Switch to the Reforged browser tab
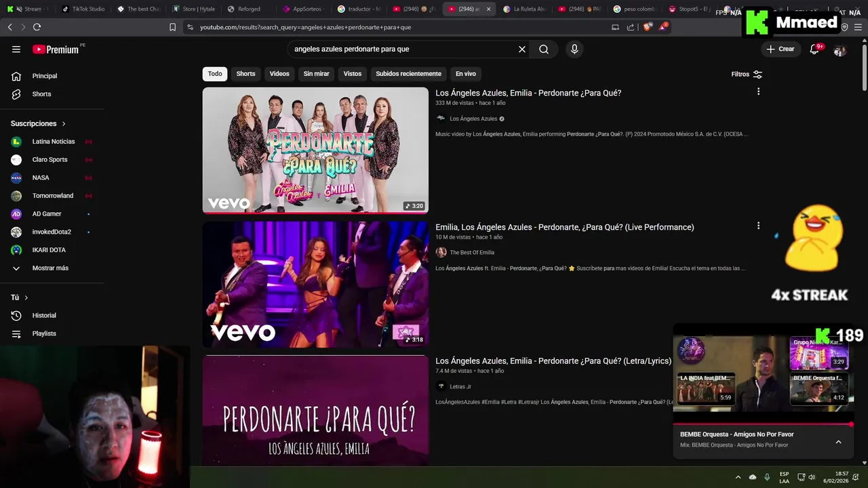 pos(249,9)
